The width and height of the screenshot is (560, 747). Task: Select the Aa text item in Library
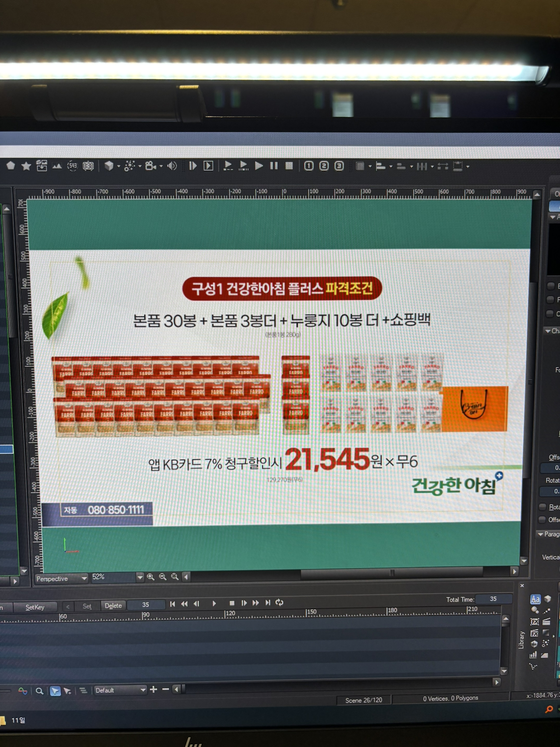click(535, 599)
